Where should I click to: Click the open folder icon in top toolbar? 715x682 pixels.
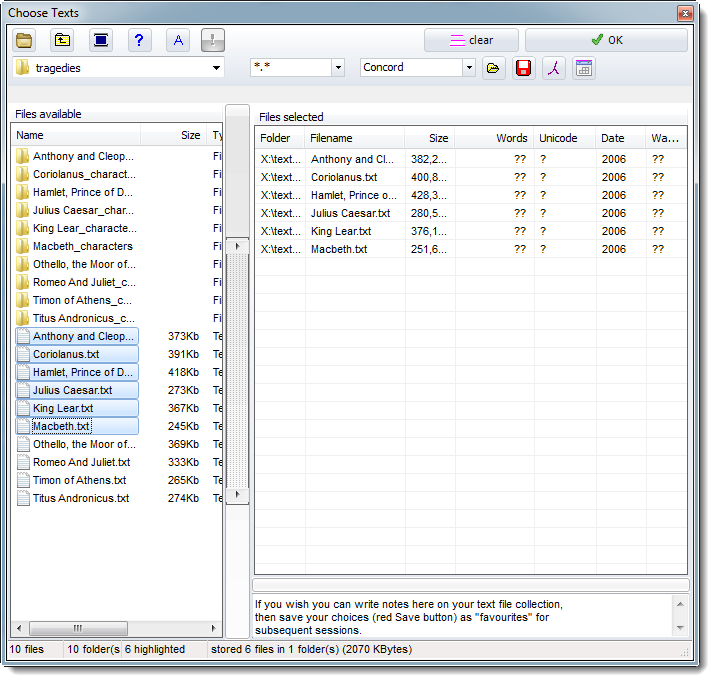click(25, 40)
